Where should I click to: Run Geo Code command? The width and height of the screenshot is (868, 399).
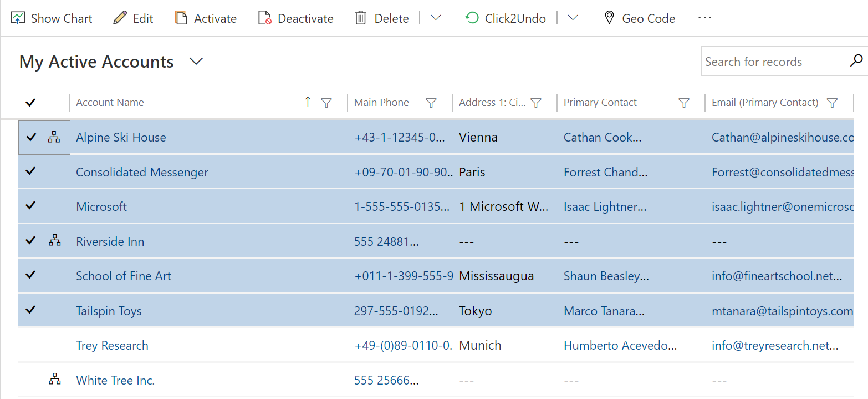click(640, 18)
